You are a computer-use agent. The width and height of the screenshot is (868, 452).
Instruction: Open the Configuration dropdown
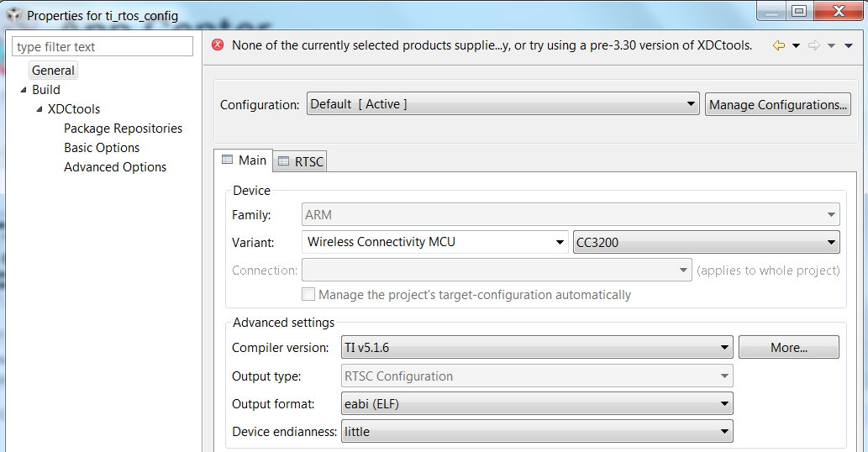coord(502,104)
